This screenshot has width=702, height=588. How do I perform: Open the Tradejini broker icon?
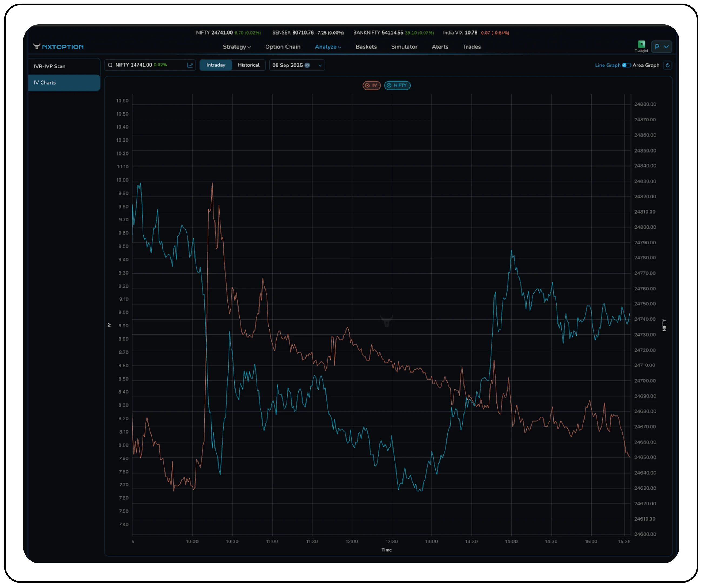tap(641, 45)
